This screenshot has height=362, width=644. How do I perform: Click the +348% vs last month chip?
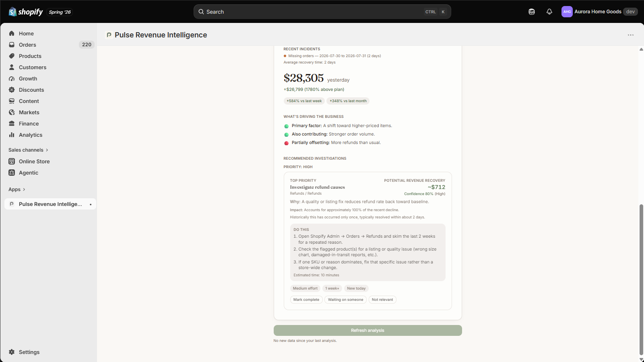tap(348, 101)
